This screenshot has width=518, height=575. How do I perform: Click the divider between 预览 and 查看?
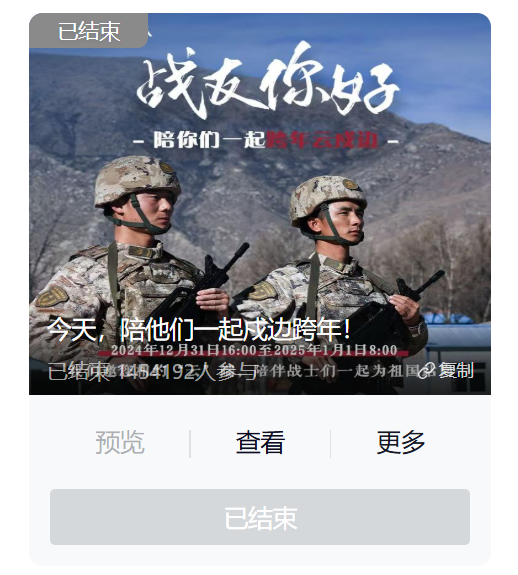pos(190,444)
